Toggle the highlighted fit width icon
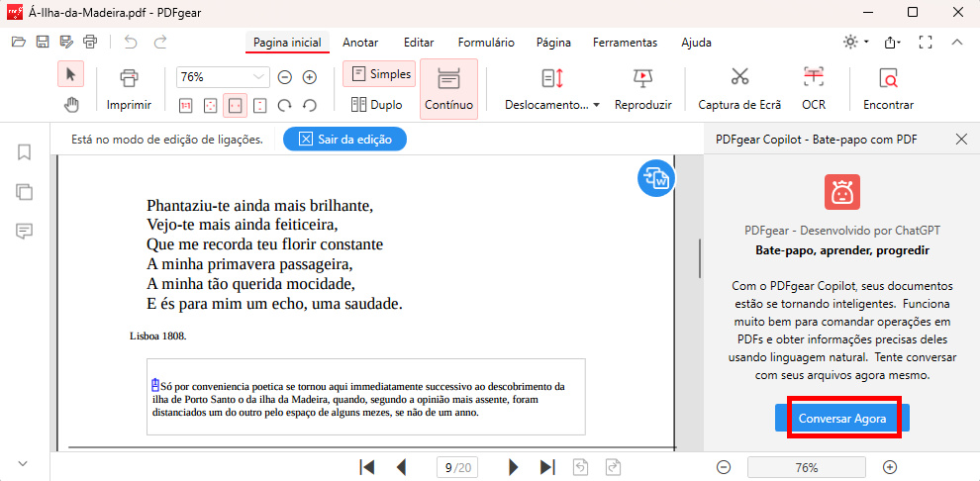The image size is (980, 481). 235,106
